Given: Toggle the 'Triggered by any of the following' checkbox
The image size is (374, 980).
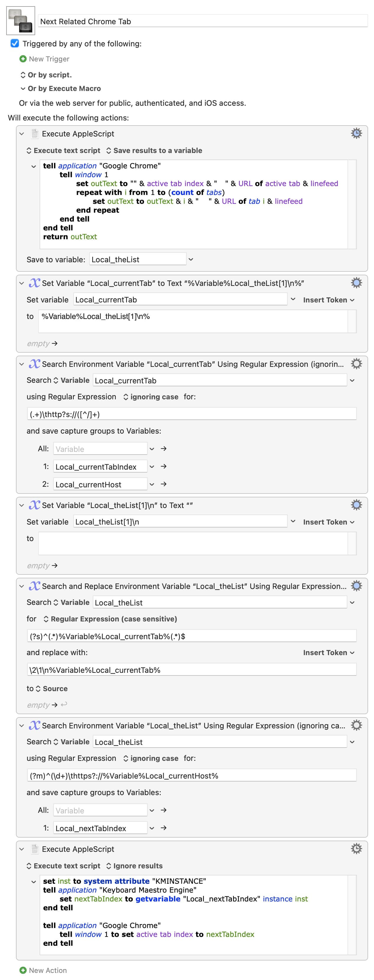Looking at the screenshot, I should tap(15, 43).
